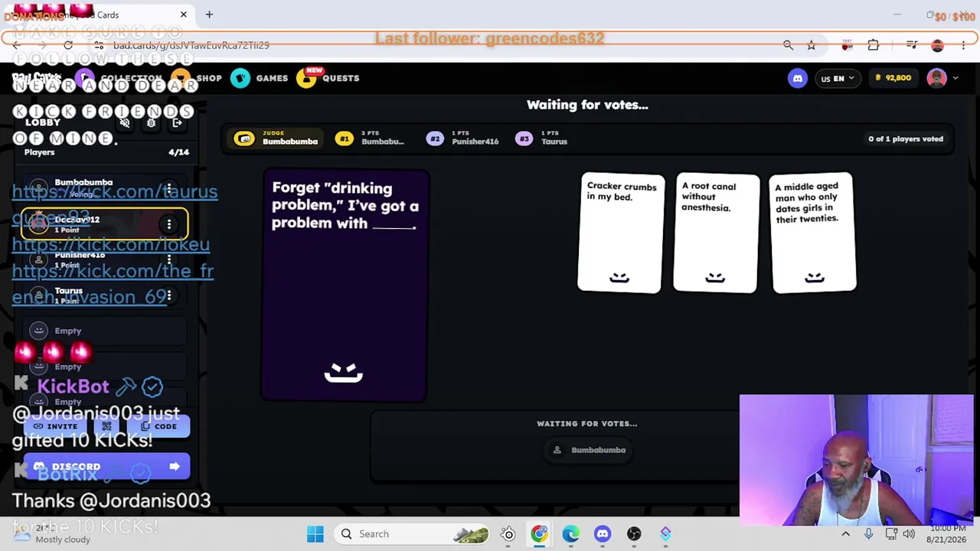This screenshot has height=551, width=980.
Task: View site information for bad.cards
Action: (99, 45)
